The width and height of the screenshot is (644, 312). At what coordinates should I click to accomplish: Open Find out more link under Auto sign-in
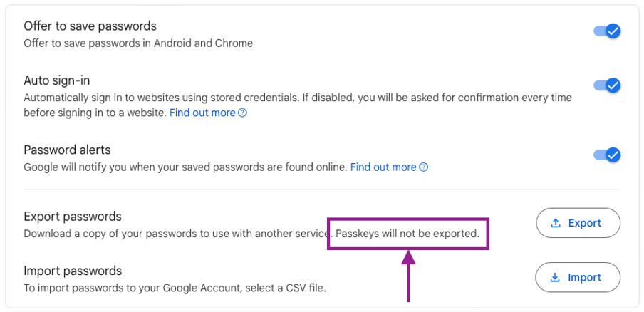tap(202, 113)
